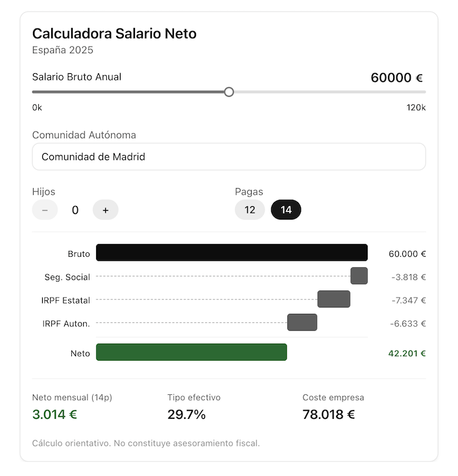Click the IRPF Auton. deduction bar
This screenshot has width=458, height=476.
(302, 323)
